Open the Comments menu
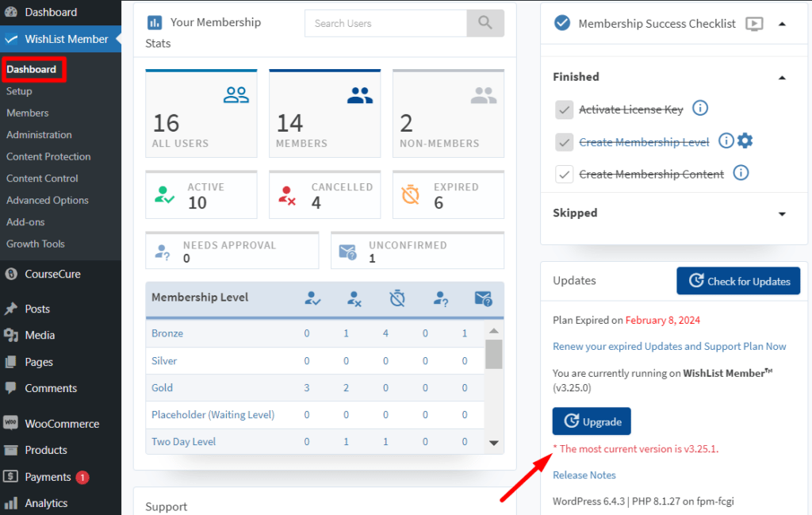Viewport: 812px width, 515px height. (51, 388)
